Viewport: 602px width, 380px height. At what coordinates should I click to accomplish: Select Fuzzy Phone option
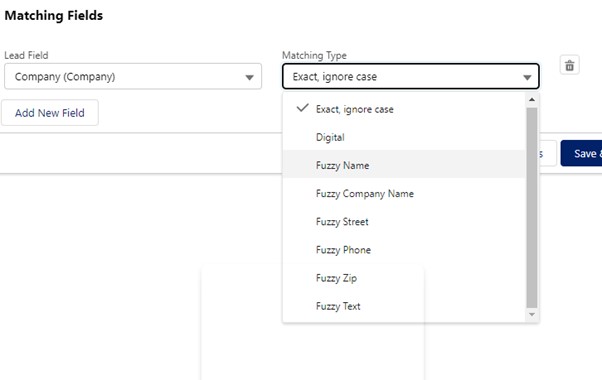click(404, 250)
